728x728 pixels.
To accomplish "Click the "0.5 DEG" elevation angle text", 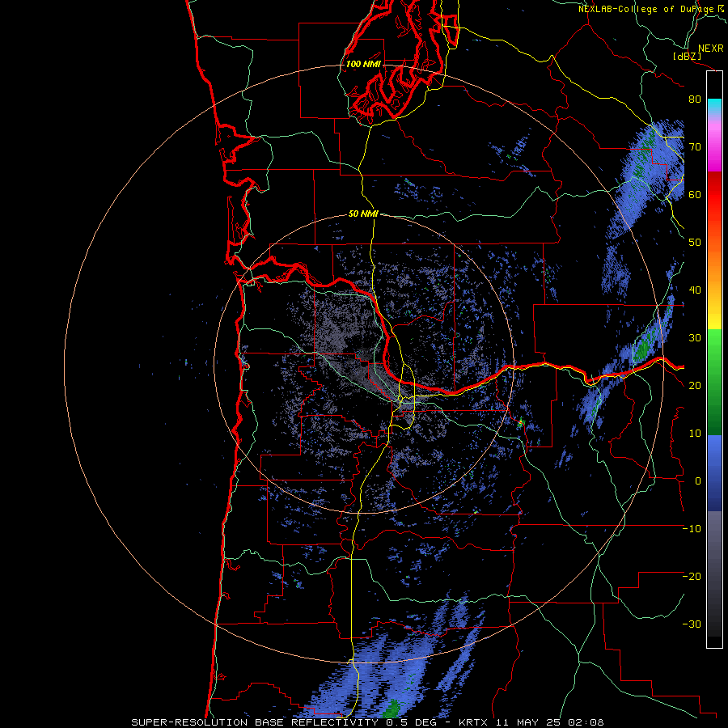I will (411, 722).
